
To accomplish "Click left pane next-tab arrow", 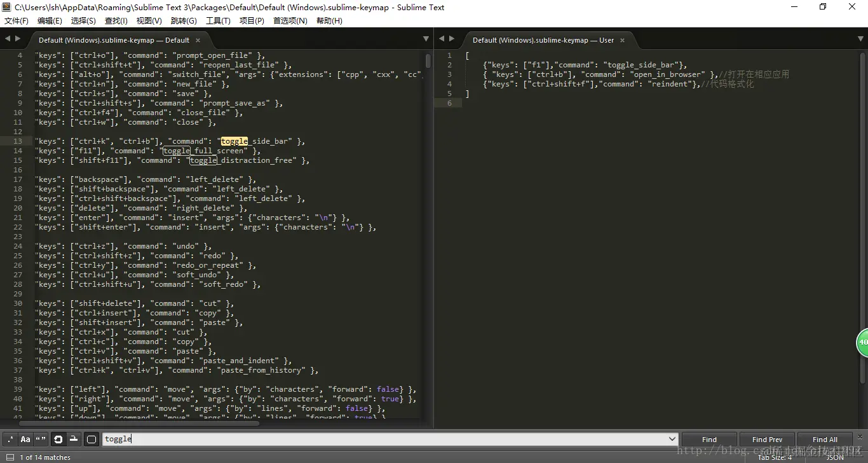I will pyautogui.click(x=17, y=39).
